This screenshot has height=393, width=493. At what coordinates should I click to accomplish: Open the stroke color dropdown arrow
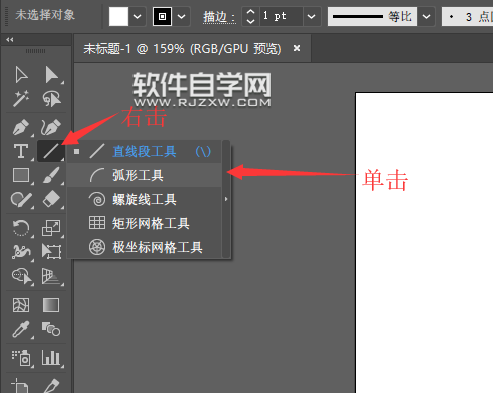click(181, 16)
